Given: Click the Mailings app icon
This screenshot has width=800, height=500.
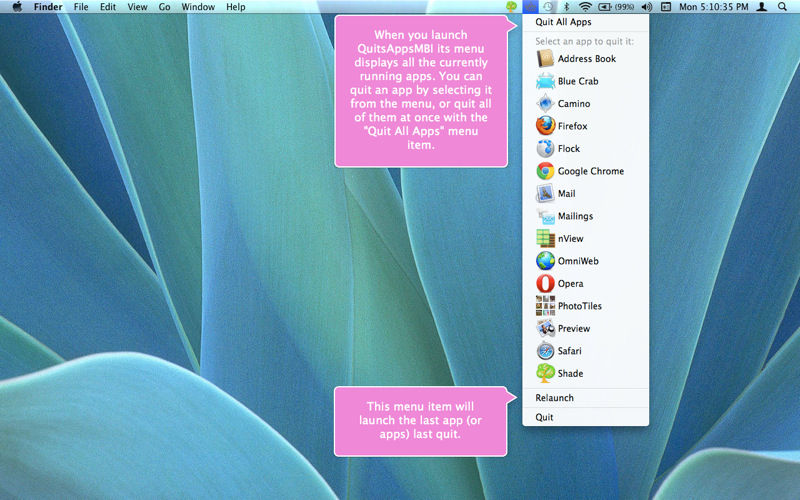Looking at the screenshot, I should click(545, 216).
